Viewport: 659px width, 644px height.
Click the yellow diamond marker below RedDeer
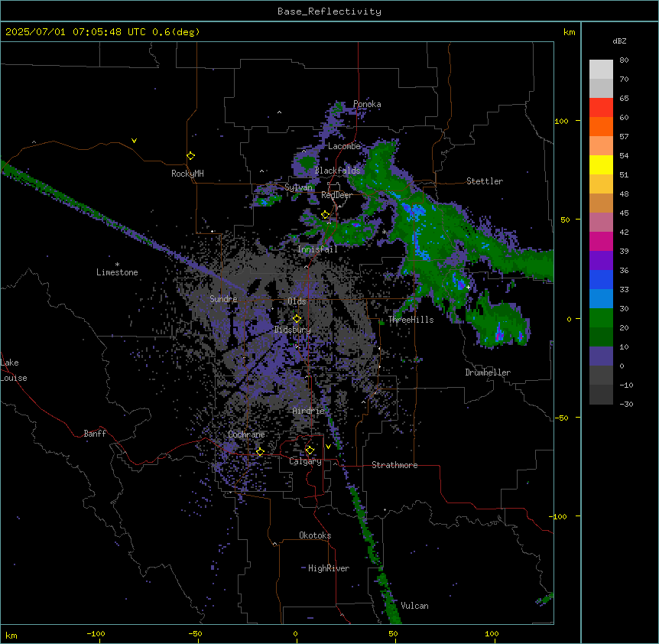pyautogui.click(x=325, y=215)
